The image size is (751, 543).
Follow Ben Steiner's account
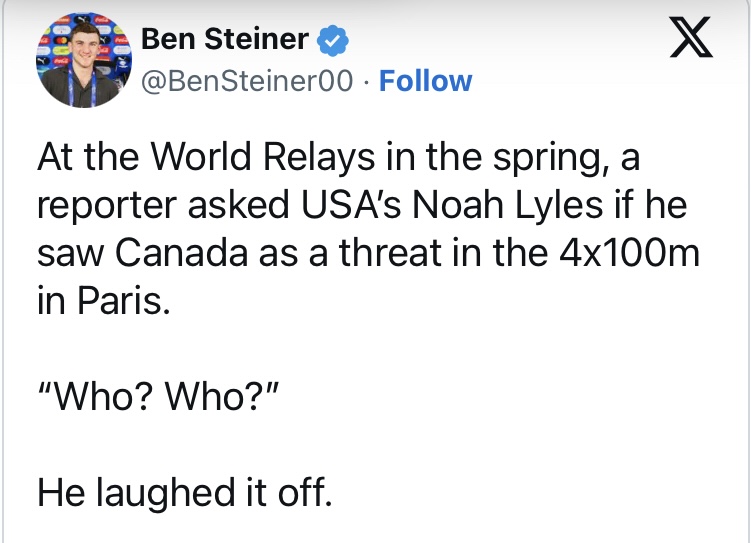(426, 81)
